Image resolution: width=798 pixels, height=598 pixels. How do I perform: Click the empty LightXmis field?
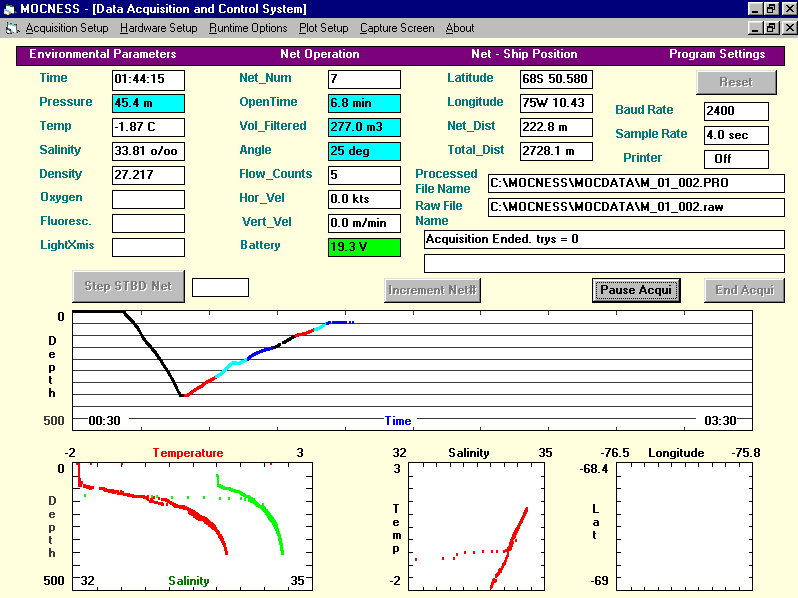[148, 247]
